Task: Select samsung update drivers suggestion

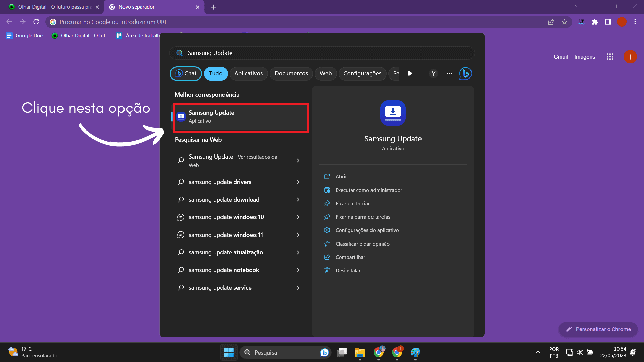Action: [x=220, y=182]
